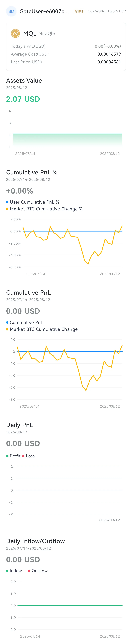Toggle green Inflow legend marker
Screen dimensions: 132x644
7,571
